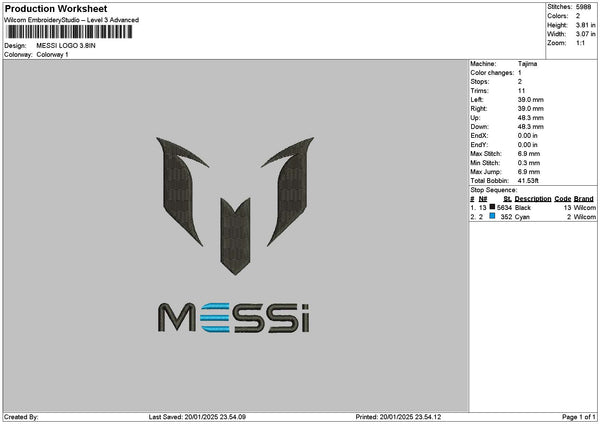The height and width of the screenshot is (424, 600).
Task: Click the barcode under the worksheet title
Action: (x=70, y=32)
